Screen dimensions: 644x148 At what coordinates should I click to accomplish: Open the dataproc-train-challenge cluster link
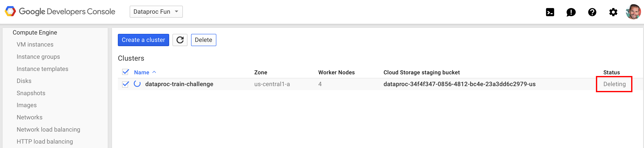(179, 84)
